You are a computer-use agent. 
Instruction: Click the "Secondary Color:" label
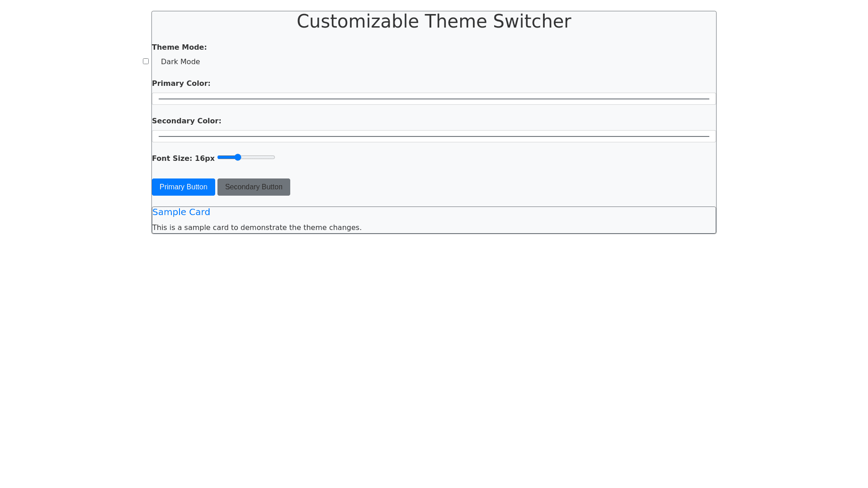(186, 121)
